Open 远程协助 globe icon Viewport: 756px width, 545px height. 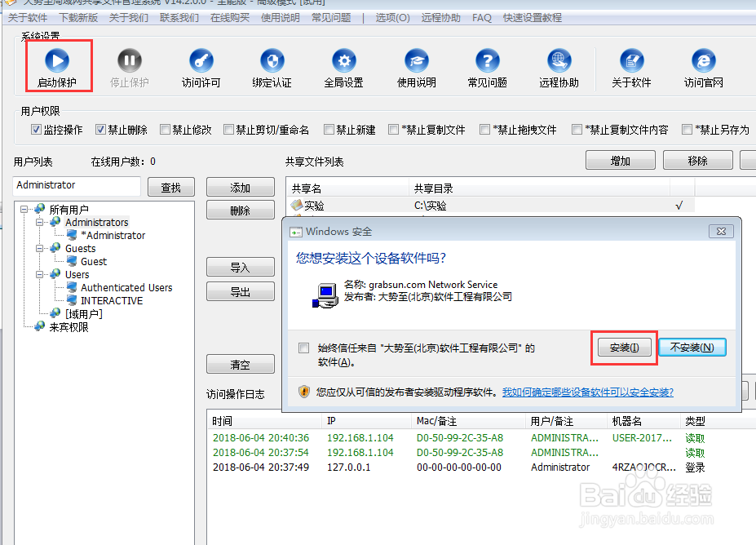(559, 60)
